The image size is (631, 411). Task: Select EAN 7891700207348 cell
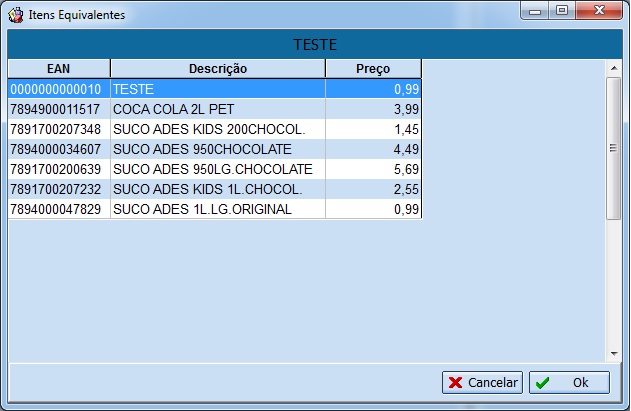(x=59, y=129)
